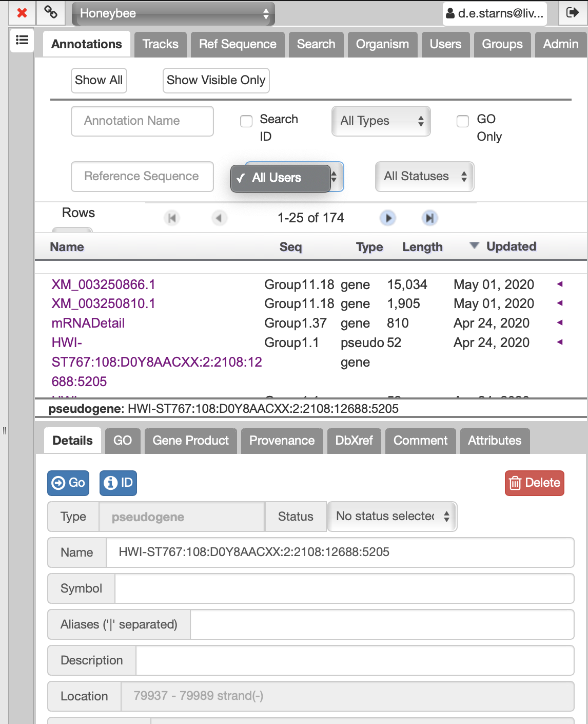
Task: Switch to the Gene Product tab
Action: 190,441
